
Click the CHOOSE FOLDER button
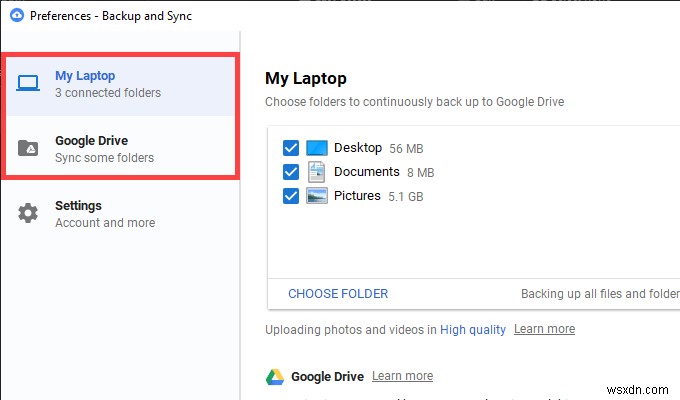[x=338, y=294]
